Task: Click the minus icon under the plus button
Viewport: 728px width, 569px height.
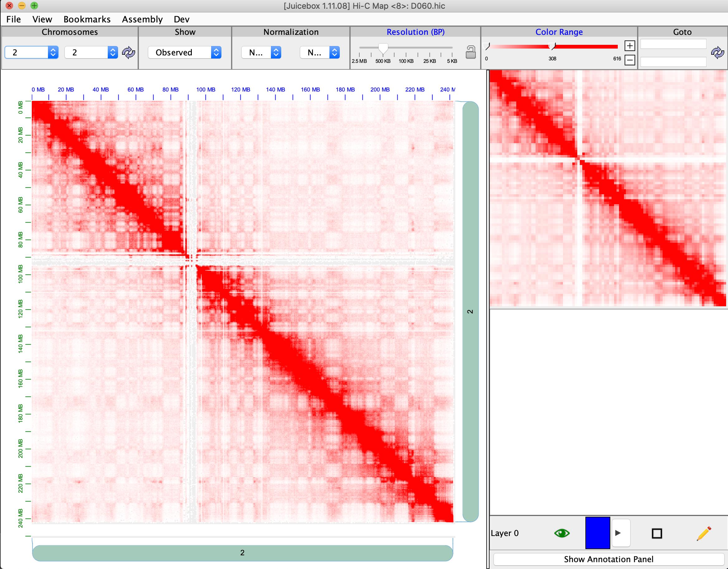Action: (629, 60)
